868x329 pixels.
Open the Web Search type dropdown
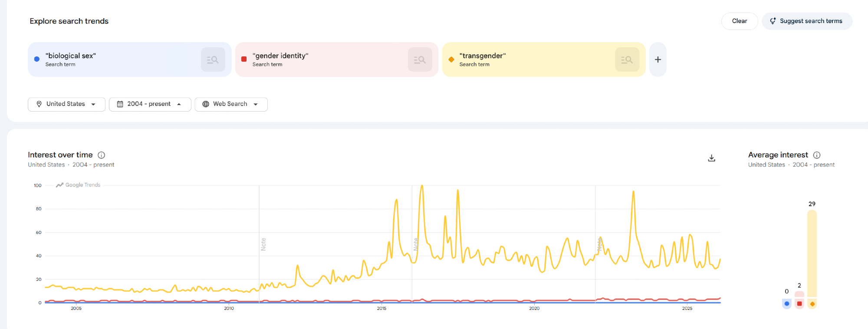(231, 104)
